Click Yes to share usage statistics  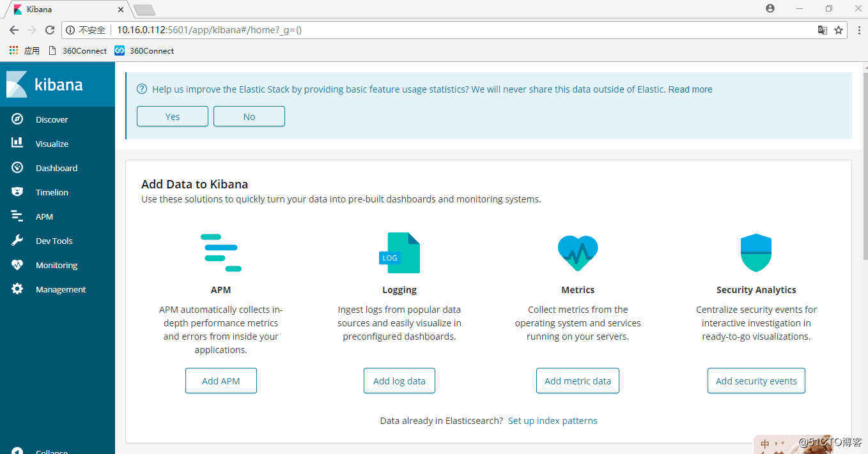pyautogui.click(x=173, y=116)
